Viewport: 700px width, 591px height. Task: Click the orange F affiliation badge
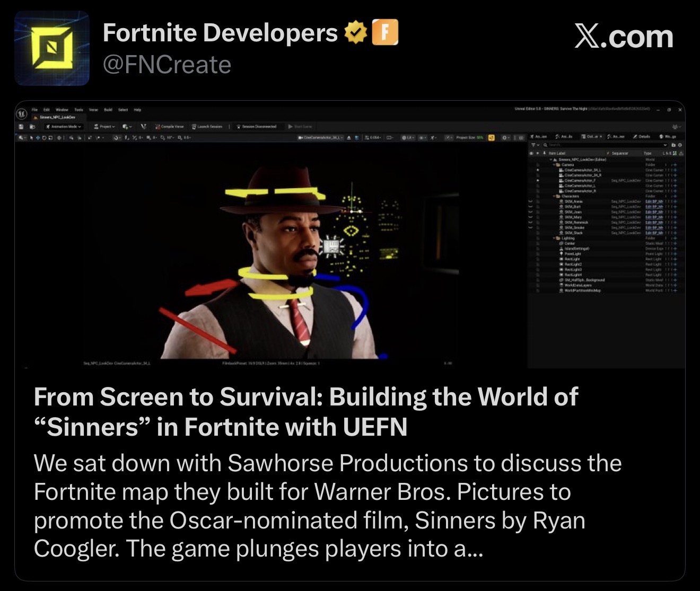[385, 33]
